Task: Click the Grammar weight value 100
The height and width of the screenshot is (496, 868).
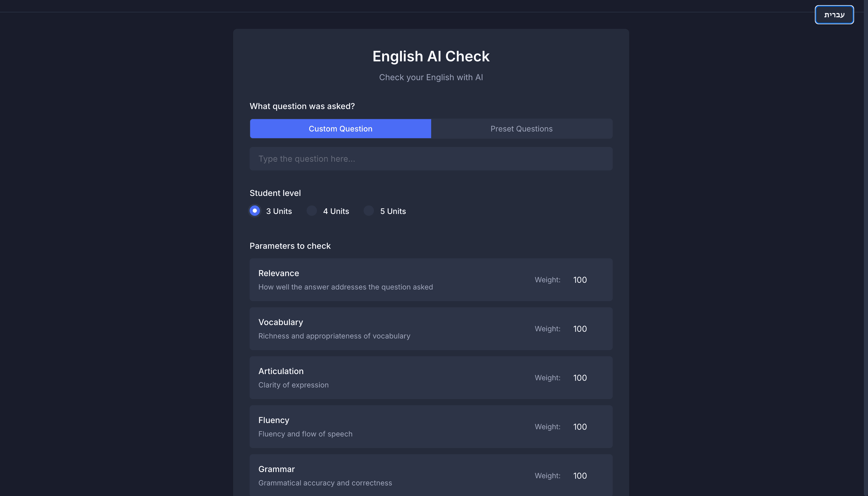Action: point(580,476)
